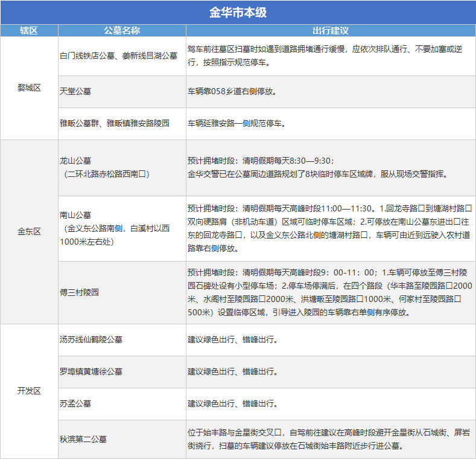Select the 金东区 district cell
The image size is (476, 459).
click(29, 232)
